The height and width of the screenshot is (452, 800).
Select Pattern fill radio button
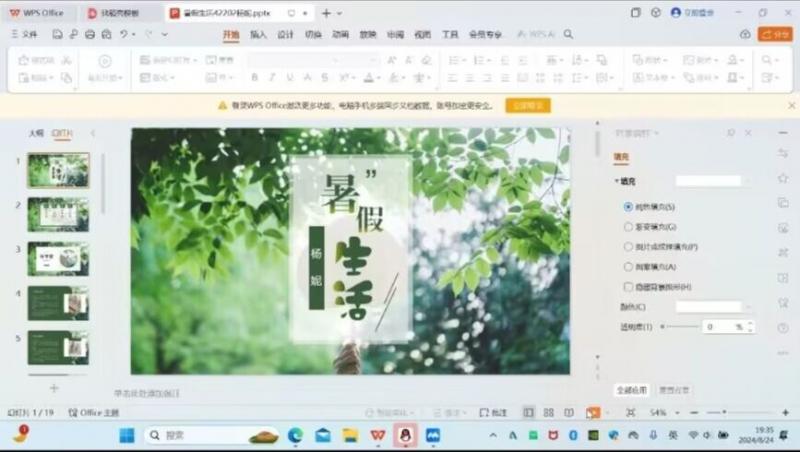tap(628, 266)
